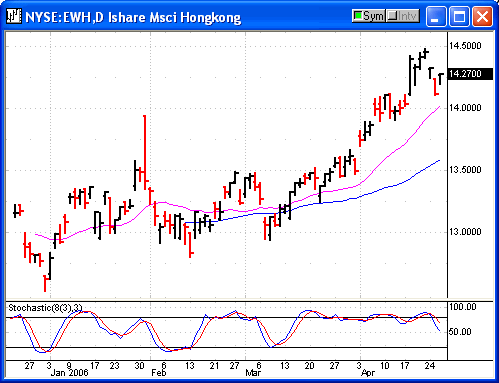499x383 pixels.
Task: Click the 14.2700 current price label
Action: (x=470, y=74)
